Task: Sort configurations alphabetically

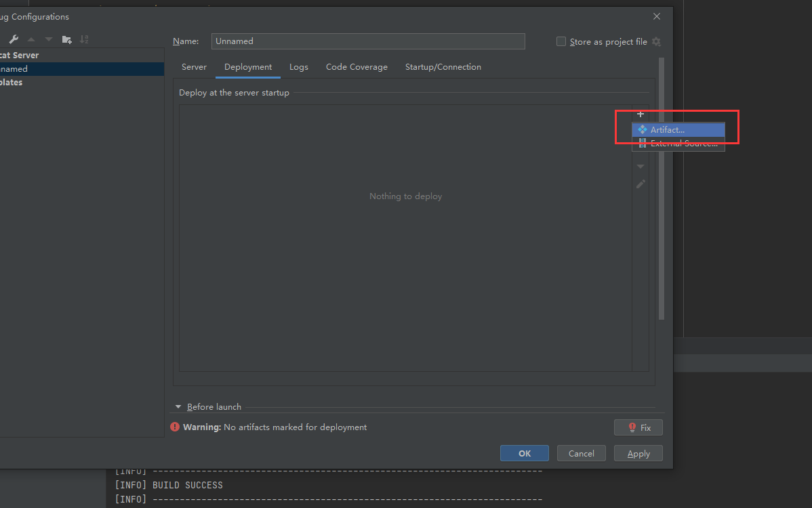Action: point(84,39)
